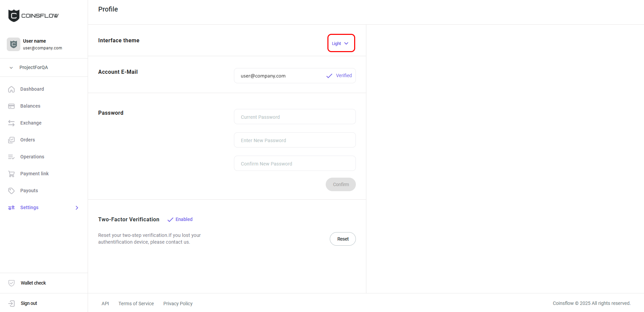This screenshot has height=312, width=644.
Task: Click the Exchange arrows icon
Action: pos(12,123)
